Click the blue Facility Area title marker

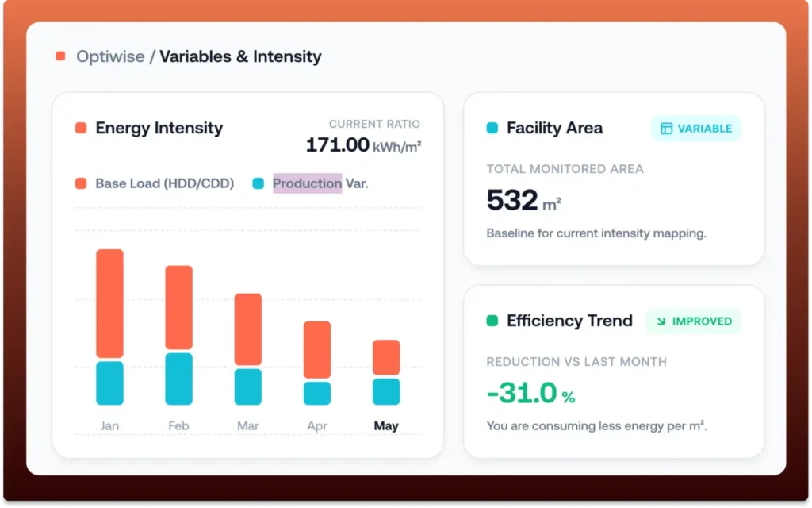click(492, 128)
